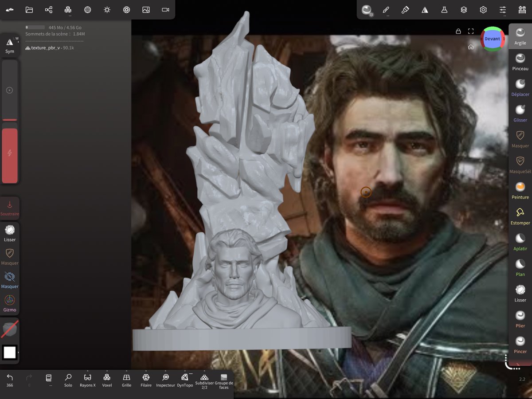Image resolution: width=532 pixels, height=399 pixels.
Task: Open the Background image menu
Action: click(x=146, y=10)
